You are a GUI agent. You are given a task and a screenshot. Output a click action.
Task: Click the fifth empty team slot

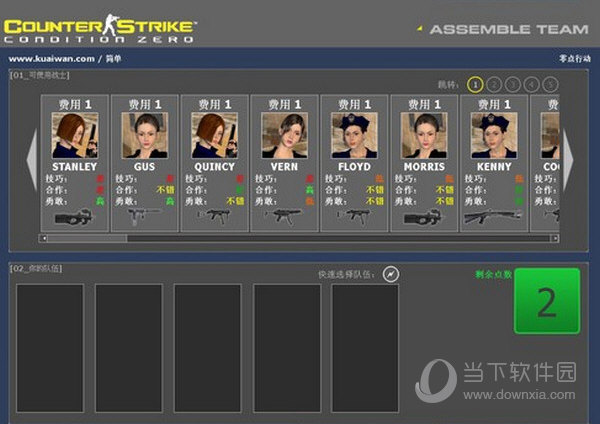(365, 348)
